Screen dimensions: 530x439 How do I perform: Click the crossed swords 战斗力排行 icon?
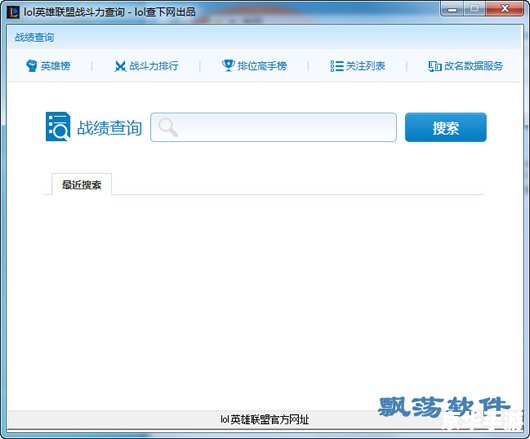click(x=120, y=66)
